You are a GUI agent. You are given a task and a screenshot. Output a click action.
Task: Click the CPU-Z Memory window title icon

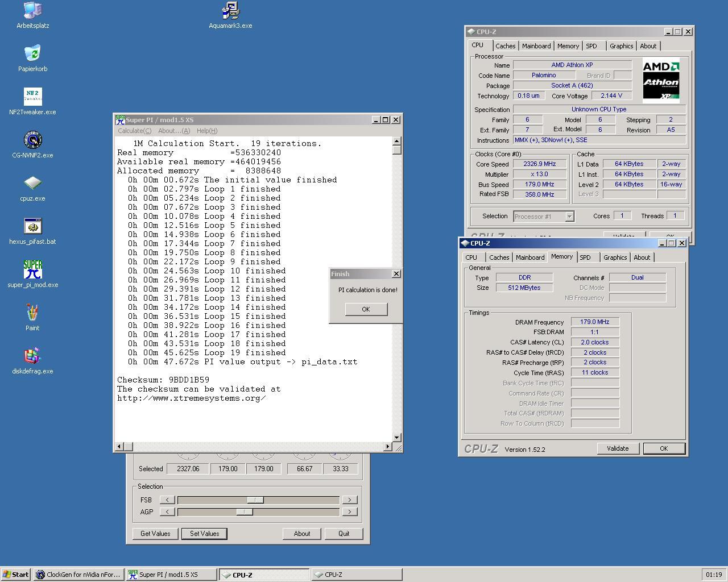465,243
